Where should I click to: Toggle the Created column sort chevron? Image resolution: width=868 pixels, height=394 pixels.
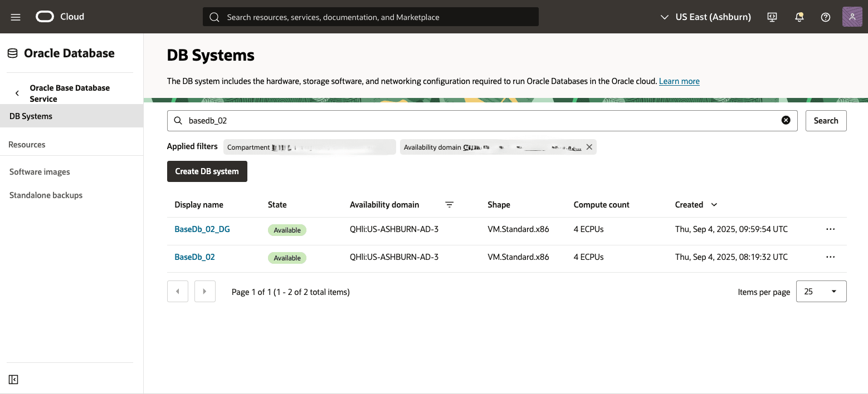[714, 205]
